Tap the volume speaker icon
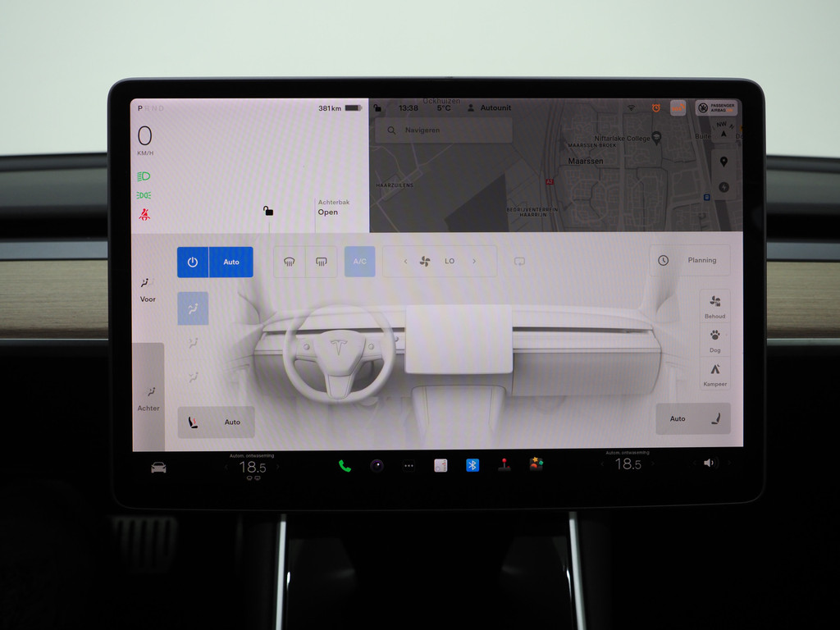This screenshot has width=840, height=630. point(709,463)
